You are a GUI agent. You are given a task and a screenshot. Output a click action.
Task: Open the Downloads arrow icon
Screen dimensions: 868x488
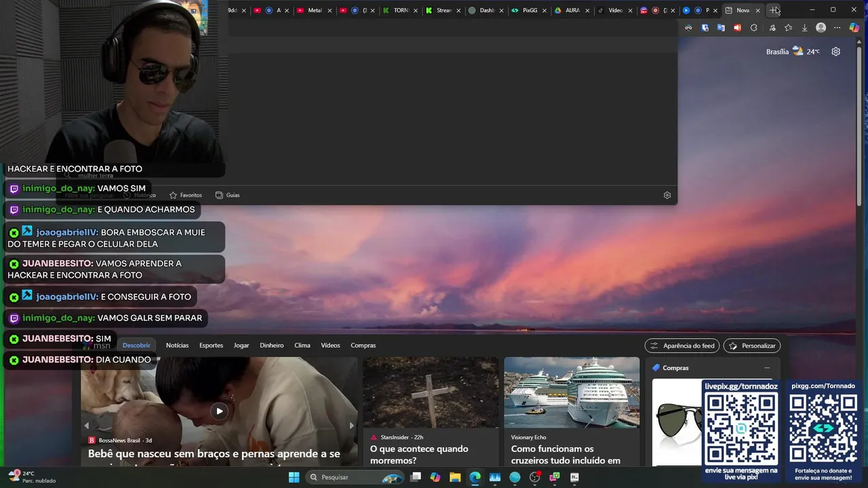[804, 28]
